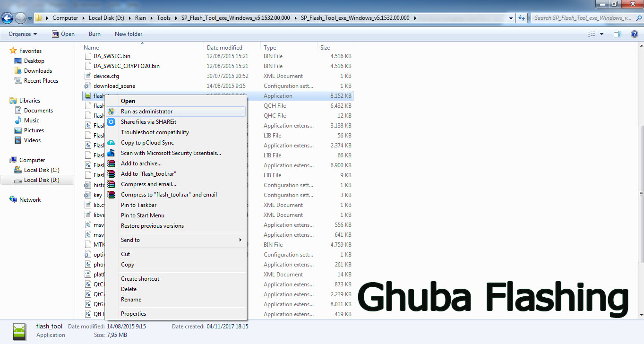Open the Organize dropdown menu
Screen dimensions: 644x344
[21, 34]
